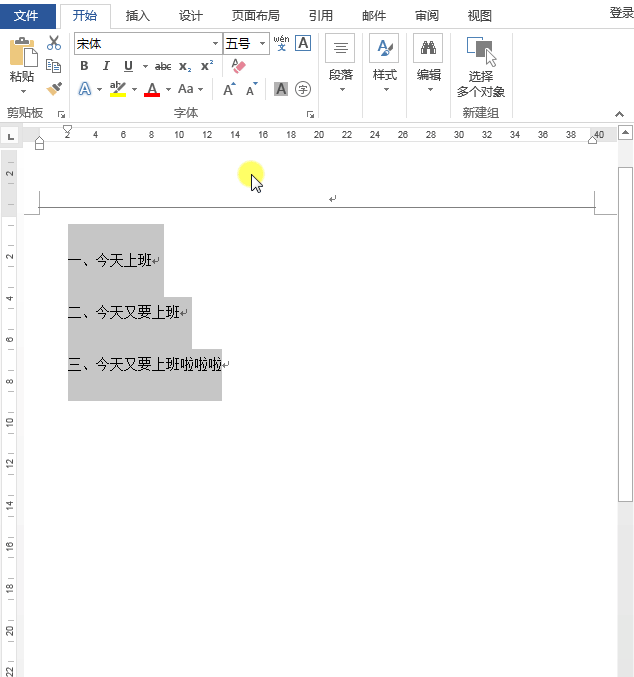Increase font size with grow icon
Screen dimensions: 634x677
click(x=229, y=89)
